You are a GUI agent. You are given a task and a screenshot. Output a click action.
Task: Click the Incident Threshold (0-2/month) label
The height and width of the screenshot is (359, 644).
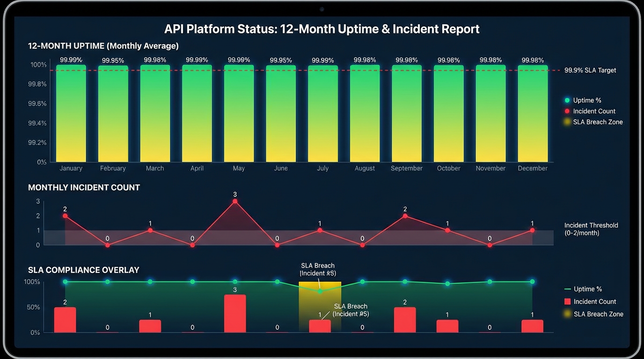point(591,229)
